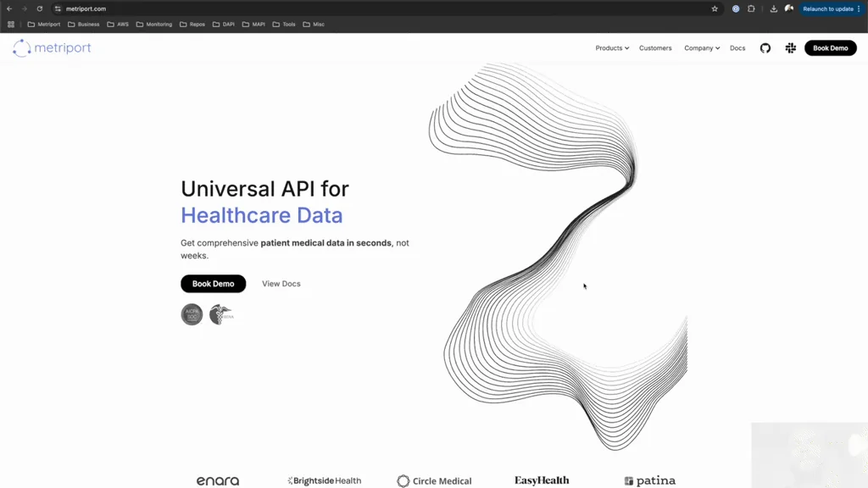Click the HIPAA compliance badge
868x488 pixels.
[x=221, y=314]
